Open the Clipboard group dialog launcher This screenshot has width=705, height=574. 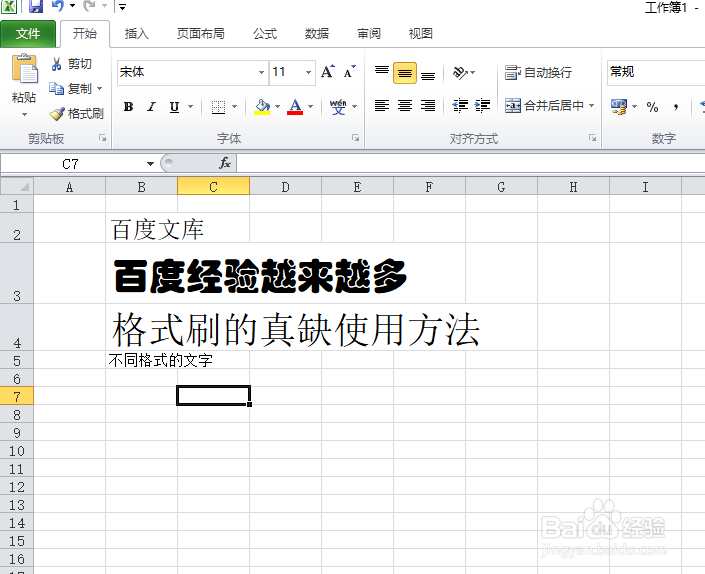[x=103, y=138]
